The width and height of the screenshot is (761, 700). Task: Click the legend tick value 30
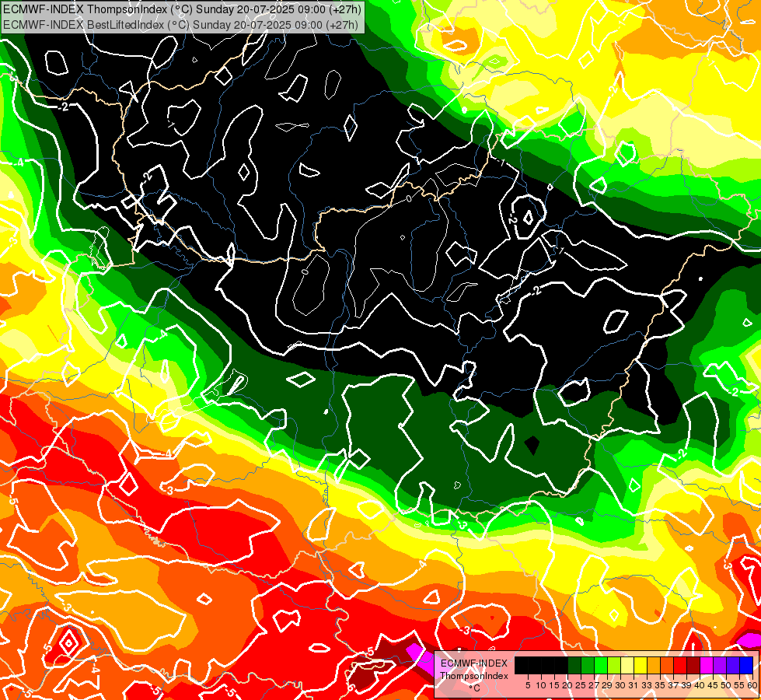pyautogui.click(x=621, y=685)
